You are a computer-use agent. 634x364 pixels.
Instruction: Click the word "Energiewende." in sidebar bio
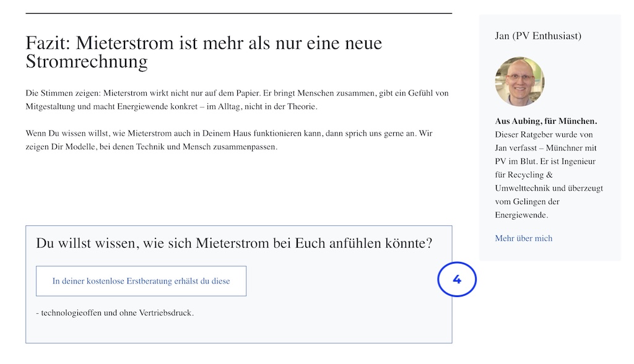tap(521, 215)
